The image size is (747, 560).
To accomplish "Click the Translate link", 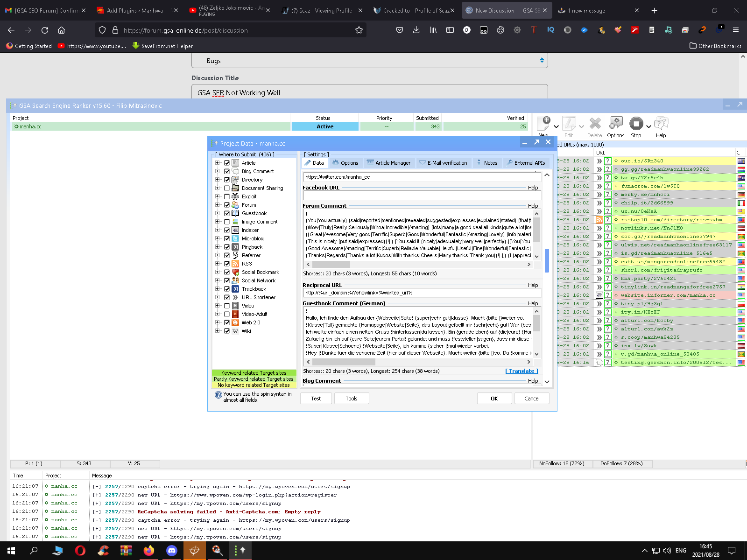I will 521,371.
